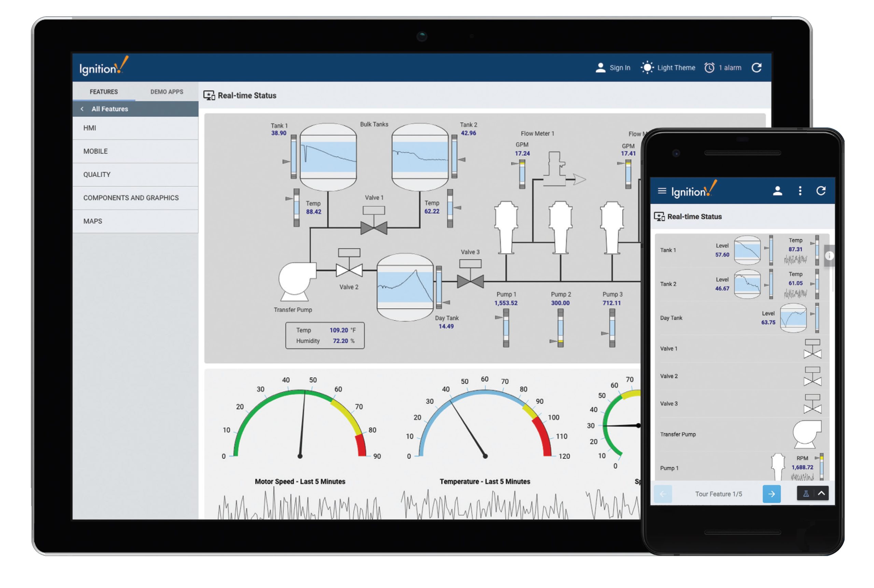The width and height of the screenshot is (874, 588).
Task: Advance the tour with next arrow
Action: [x=771, y=494]
